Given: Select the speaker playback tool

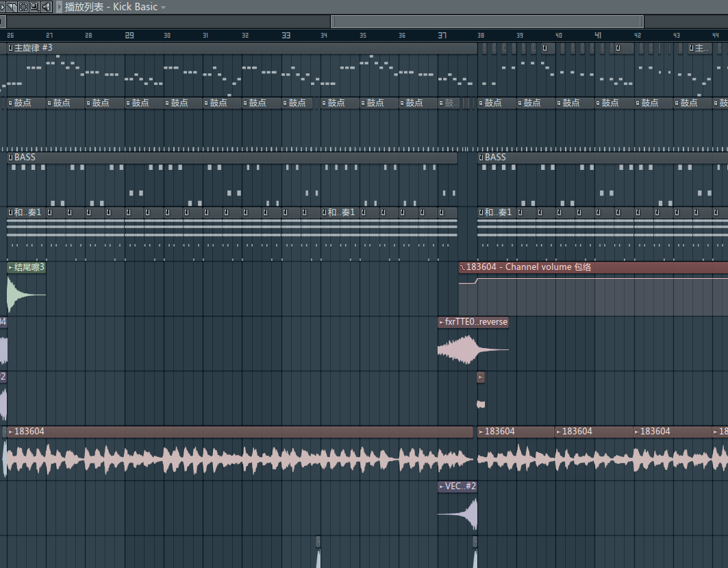Looking at the screenshot, I should tap(46, 7).
